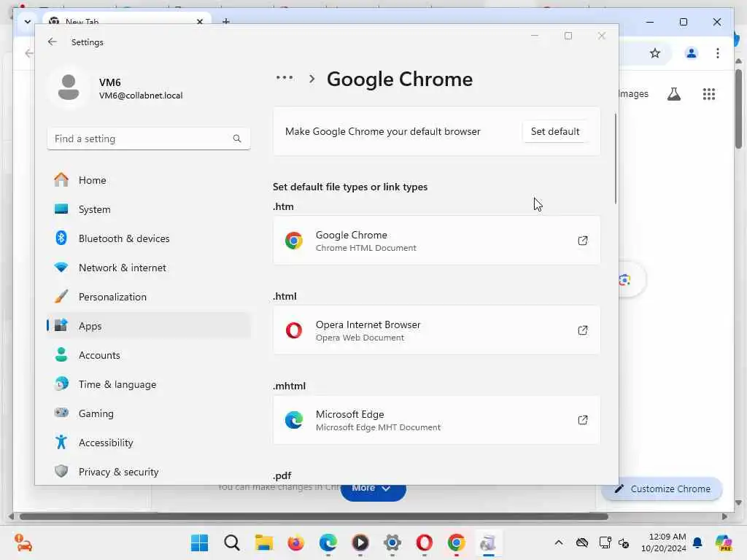Open Bluetooth & devices settings
The image size is (747, 560).
coord(149,238)
